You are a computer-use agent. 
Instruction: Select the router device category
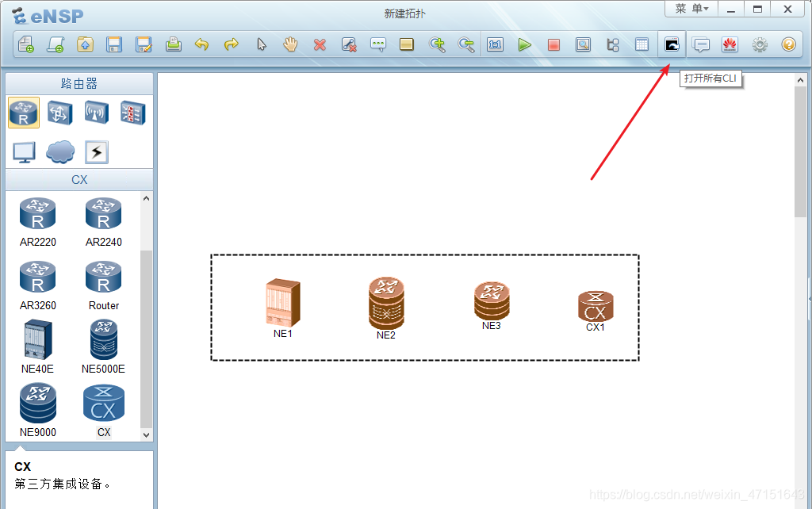(x=24, y=113)
